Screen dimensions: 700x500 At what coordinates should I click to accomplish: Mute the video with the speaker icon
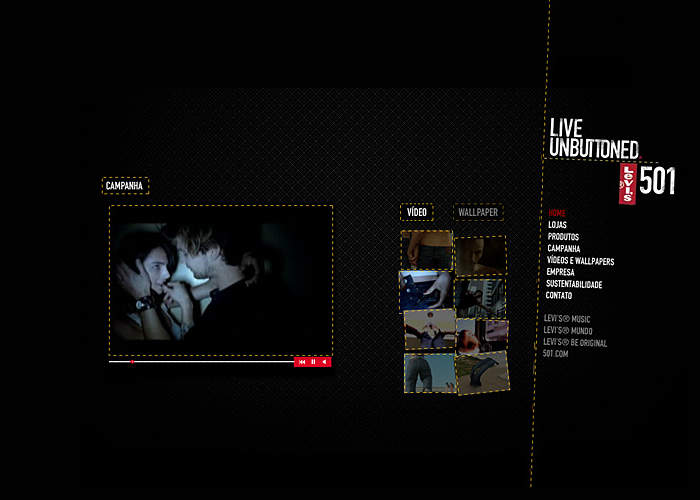[325, 362]
